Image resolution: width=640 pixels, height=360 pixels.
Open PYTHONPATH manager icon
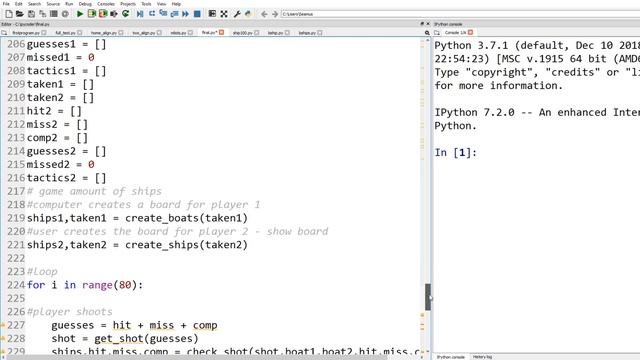pos(248,14)
